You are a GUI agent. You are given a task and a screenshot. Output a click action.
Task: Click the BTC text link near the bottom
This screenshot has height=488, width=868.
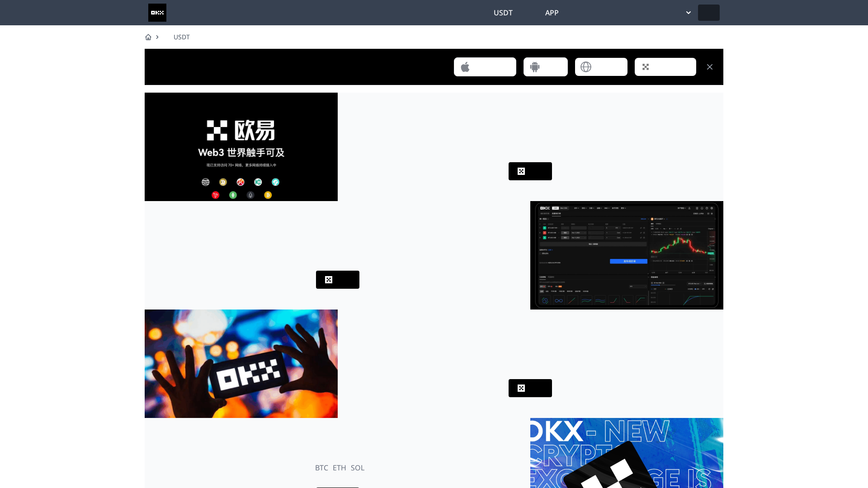click(x=321, y=468)
